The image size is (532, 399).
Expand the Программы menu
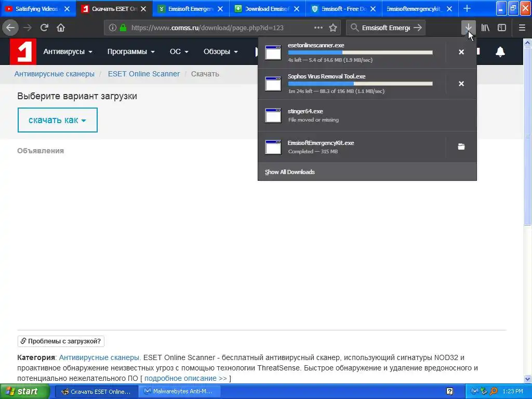point(131,51)
